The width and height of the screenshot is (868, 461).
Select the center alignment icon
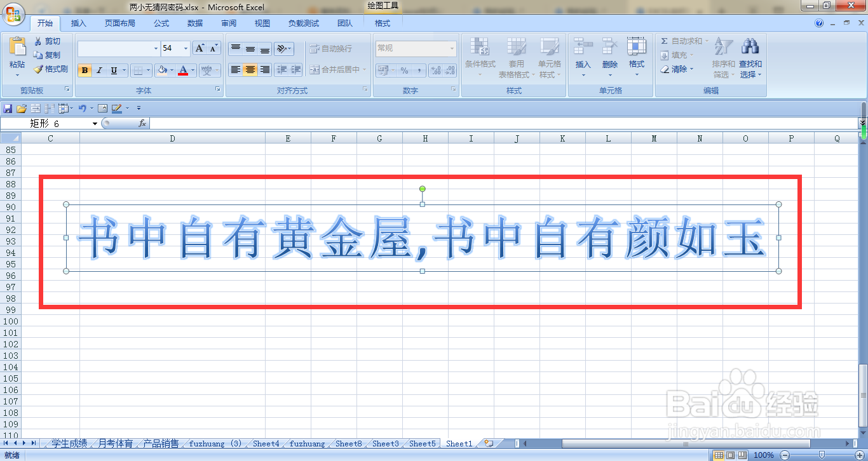(248, 70)
